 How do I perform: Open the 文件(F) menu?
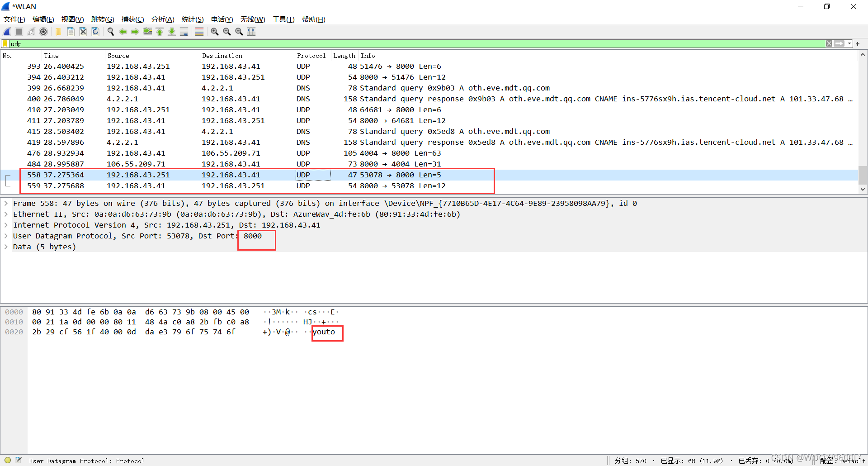pyautogui.click(x=14, y=19)
